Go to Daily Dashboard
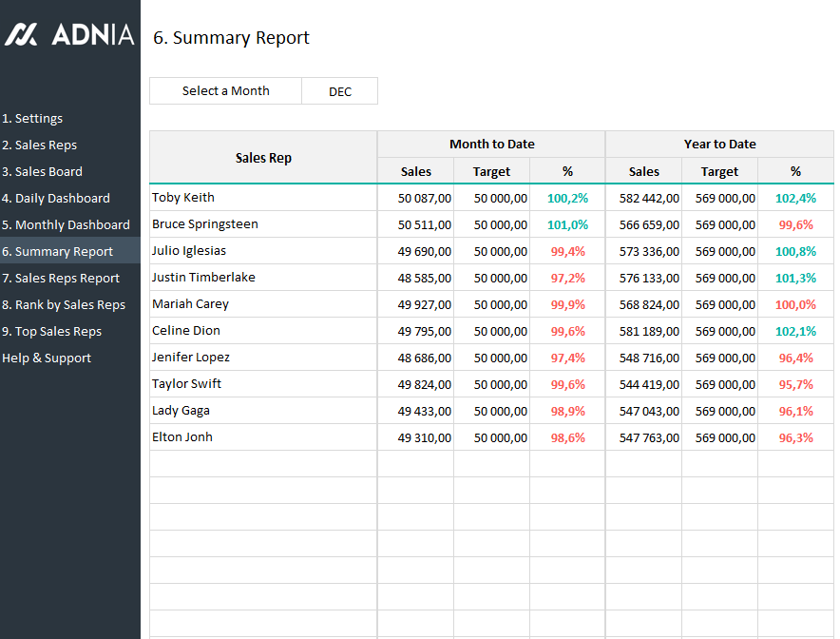The width and height of the screenshot is (840, 639). click(56, 199)
